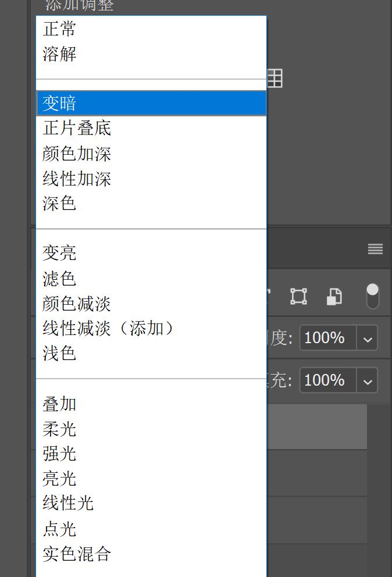Enable the layer filtering toggle switch
Screen dimensions: 392x577
373,294
